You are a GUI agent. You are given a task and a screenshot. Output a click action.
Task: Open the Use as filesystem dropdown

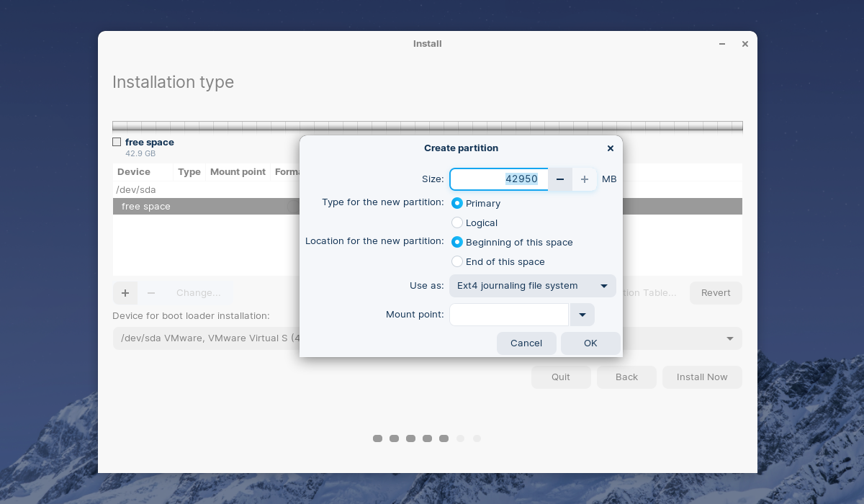tap(533, 286)
